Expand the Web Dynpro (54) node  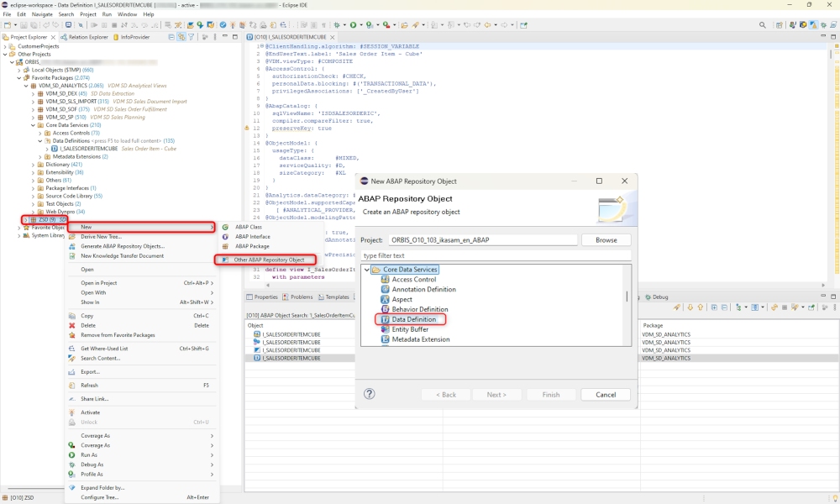point(32,212)
